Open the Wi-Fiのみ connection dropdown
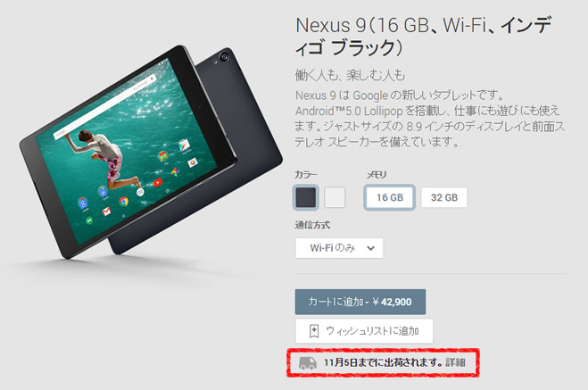Viewport: 588px width, 390px height. point(339,248)
